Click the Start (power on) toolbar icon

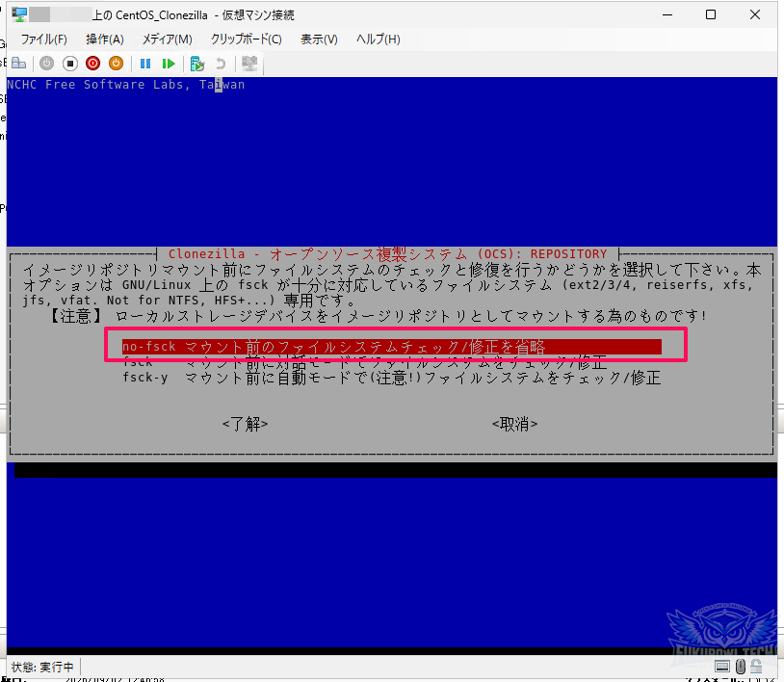click(x=46, y=64)
